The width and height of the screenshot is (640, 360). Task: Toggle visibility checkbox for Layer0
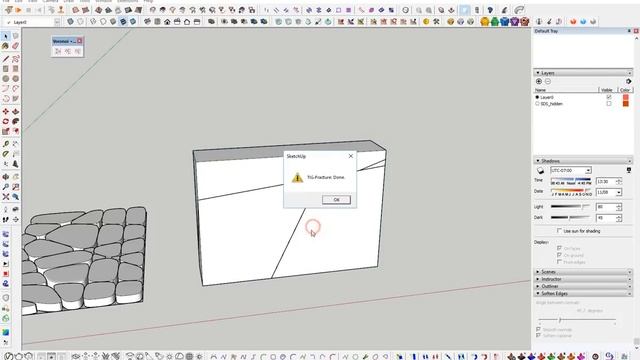tap(609, 98)
